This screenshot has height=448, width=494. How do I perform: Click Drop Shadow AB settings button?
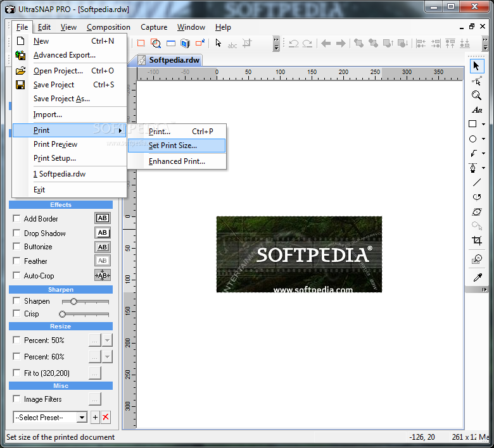pos(103,233)
